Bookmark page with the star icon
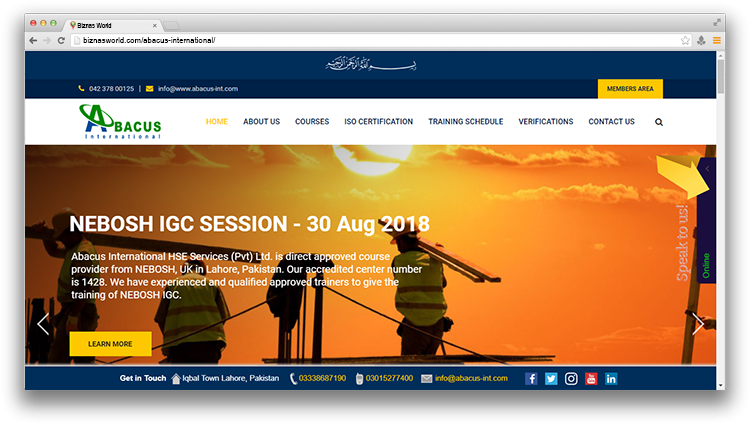 [x=685, y=41]
